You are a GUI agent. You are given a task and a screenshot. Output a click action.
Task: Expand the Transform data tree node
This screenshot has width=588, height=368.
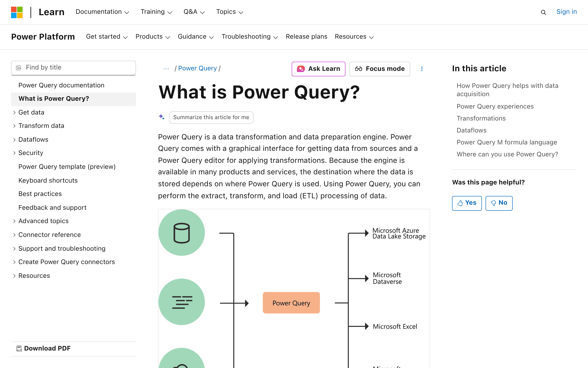[14, 126]
